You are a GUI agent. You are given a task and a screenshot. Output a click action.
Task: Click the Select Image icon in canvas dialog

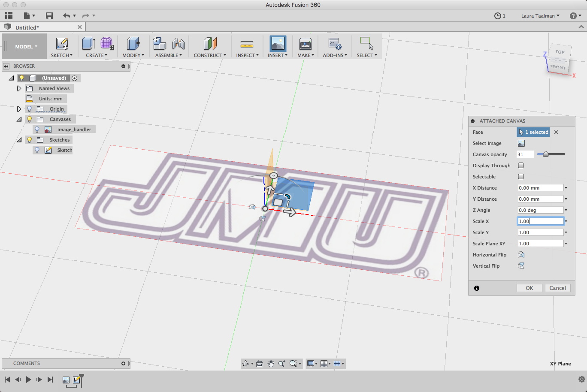[521, 143]
